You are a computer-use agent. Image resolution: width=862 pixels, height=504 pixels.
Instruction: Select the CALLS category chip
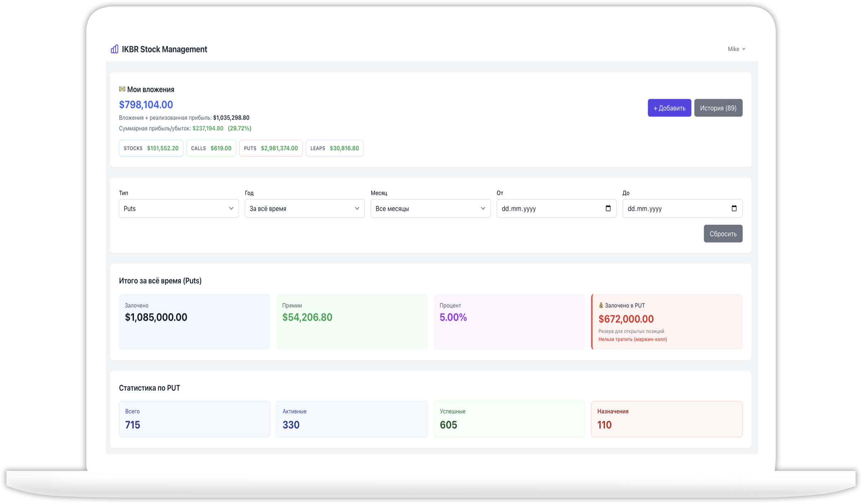(x=211, y=148)
